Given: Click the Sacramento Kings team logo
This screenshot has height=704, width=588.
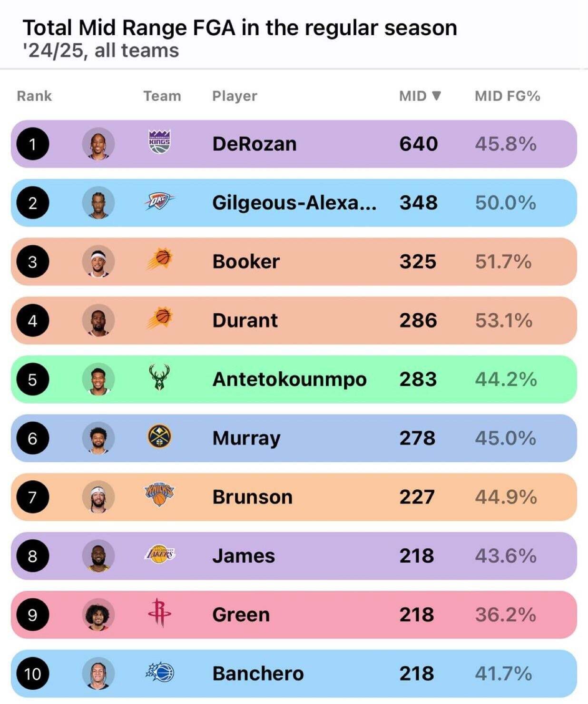Looking at the screenshot, I should 159,142.
